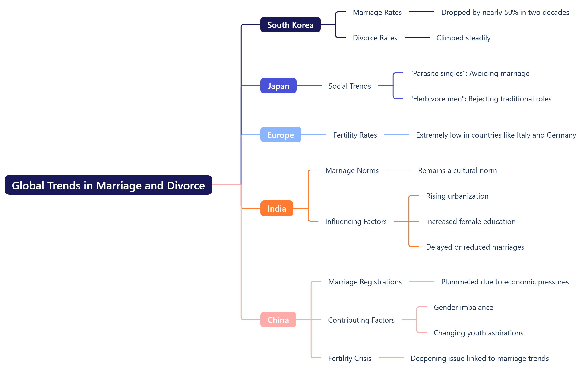The width and height of the screenshot is (588, 366).
Task: Select the Rising urbanization item
Action: 457,196
